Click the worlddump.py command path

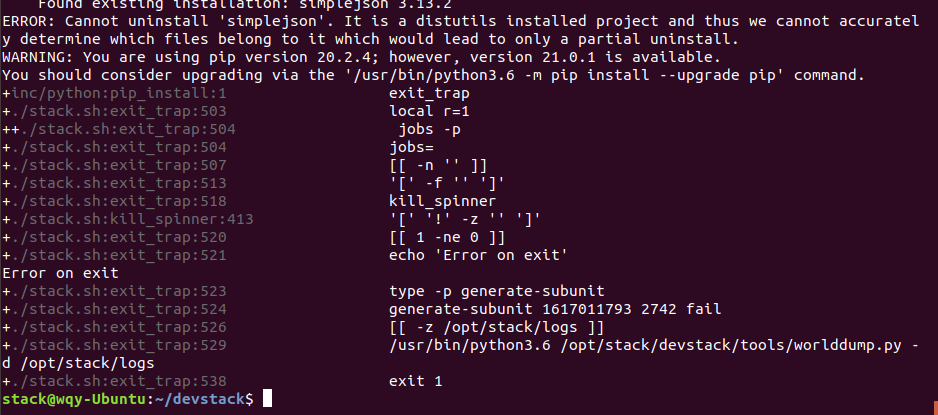click(x=731, y=345)
